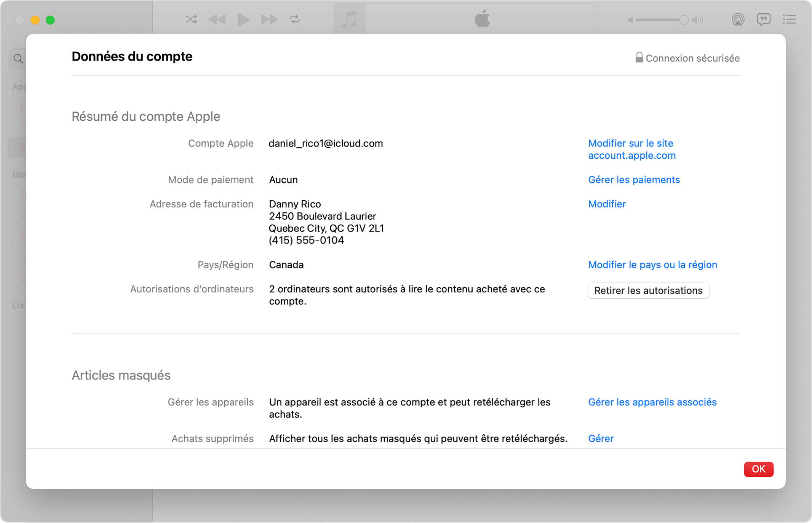Click the Gérer les appareils row label
This screenshot has height=523, width=812.
pos(211,402)
